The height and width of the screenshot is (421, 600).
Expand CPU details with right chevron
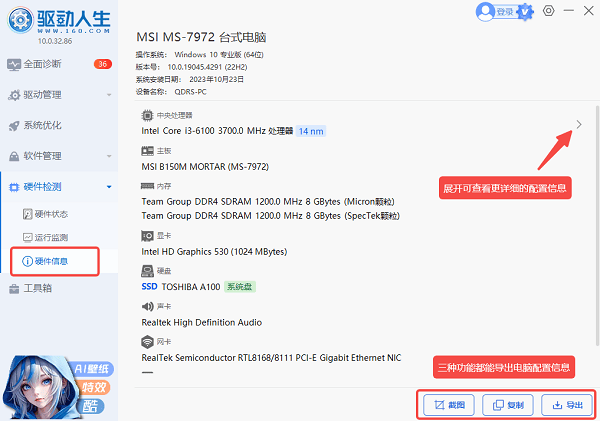(579, 124)
